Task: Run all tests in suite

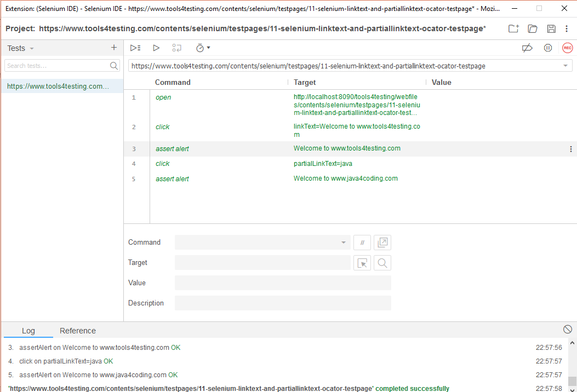Action: (135, 48)
